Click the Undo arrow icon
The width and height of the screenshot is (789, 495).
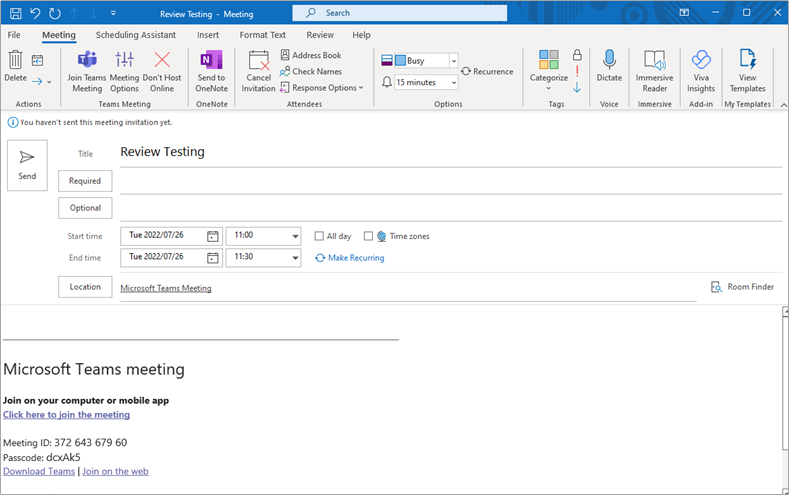coord(35,13)
